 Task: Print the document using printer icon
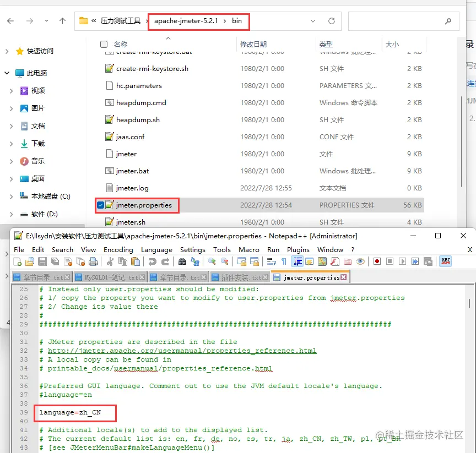[x=93, y=261]
